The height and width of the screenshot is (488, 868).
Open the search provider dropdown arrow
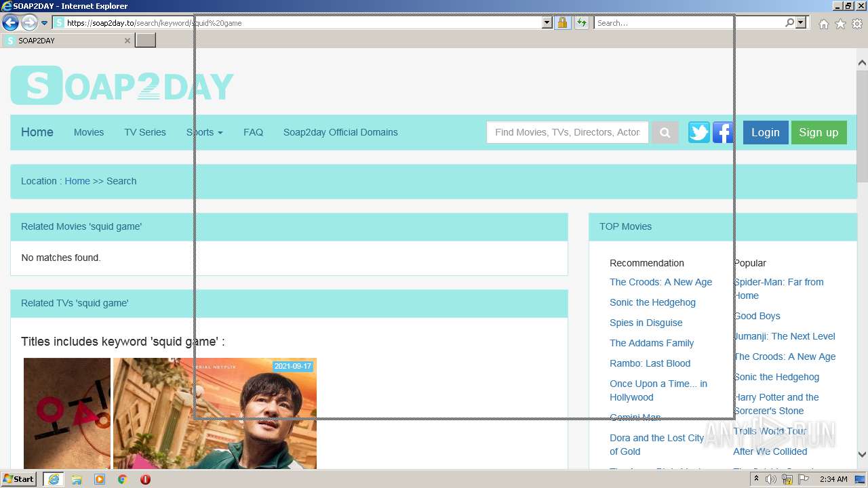(801, 23)
